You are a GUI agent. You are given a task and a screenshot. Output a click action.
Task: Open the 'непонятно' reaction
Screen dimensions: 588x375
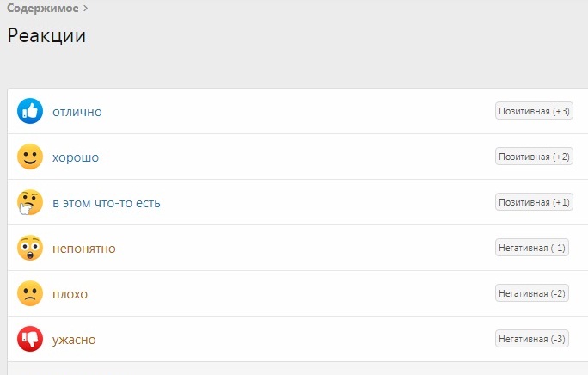point(84,249)
